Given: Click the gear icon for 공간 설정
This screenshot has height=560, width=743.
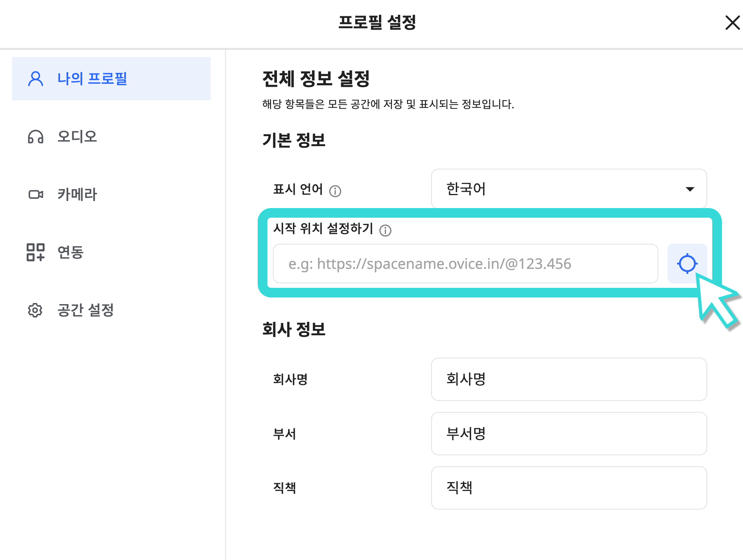Looking at the screenshot, I should coord(36,310).
